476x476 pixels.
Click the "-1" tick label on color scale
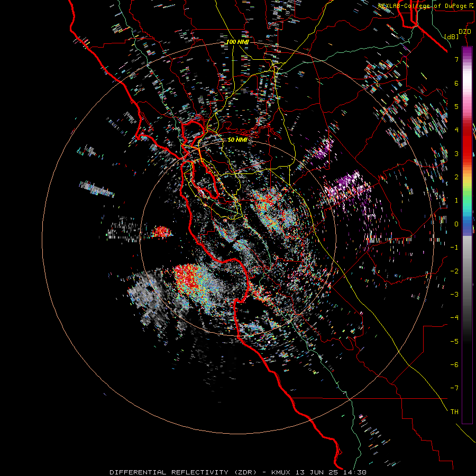click(x=454, y=248)
